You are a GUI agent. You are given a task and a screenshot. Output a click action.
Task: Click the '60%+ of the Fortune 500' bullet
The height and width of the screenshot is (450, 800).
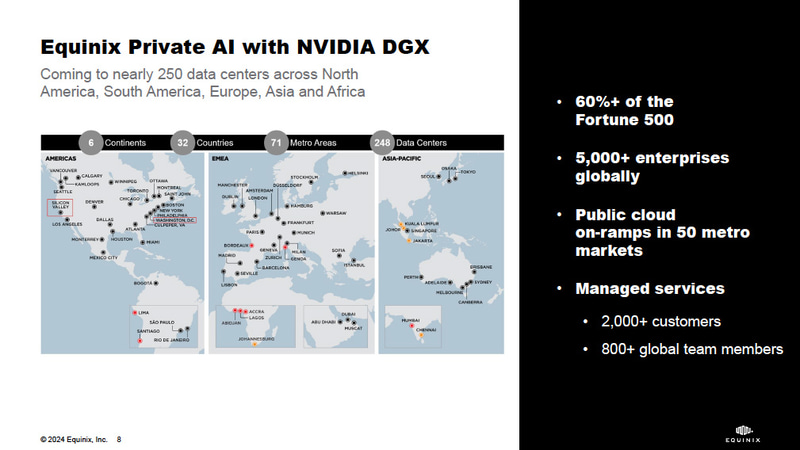click(x=624, y=111)
